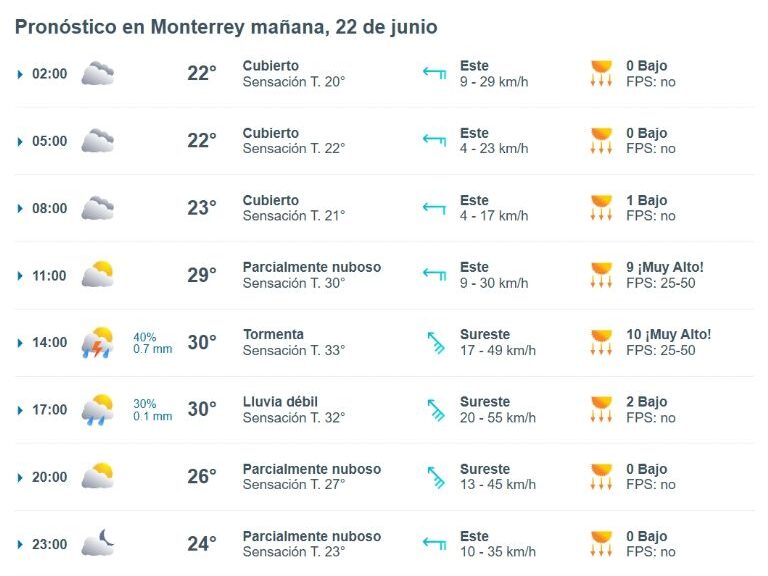Click the moon cloud icon at 23:00
The height and width of the screenshot is (576, 768).
click(97, 543)
